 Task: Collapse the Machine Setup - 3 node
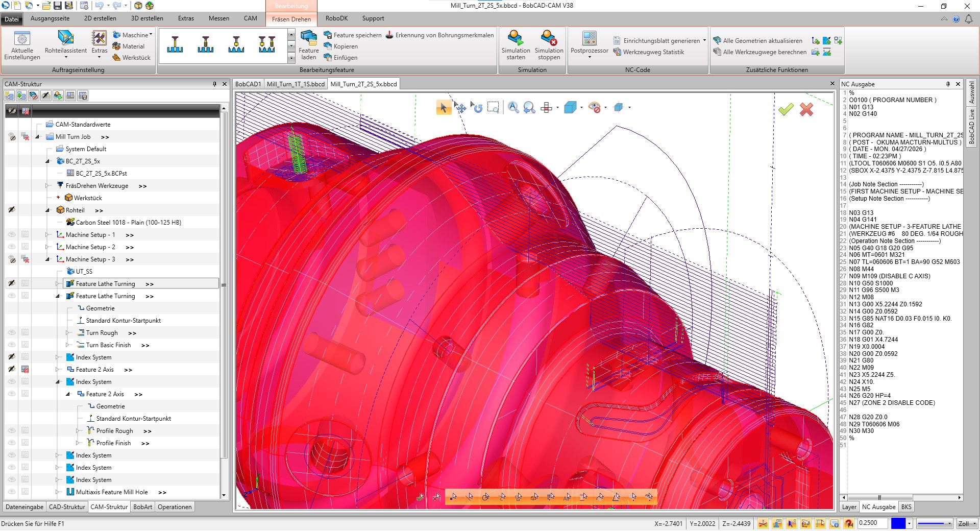[47, 259]
